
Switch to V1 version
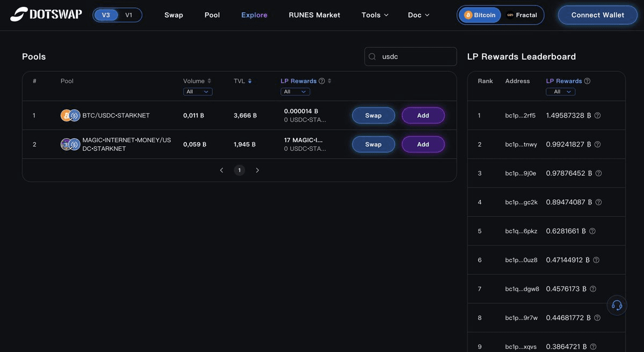[129, 15]
